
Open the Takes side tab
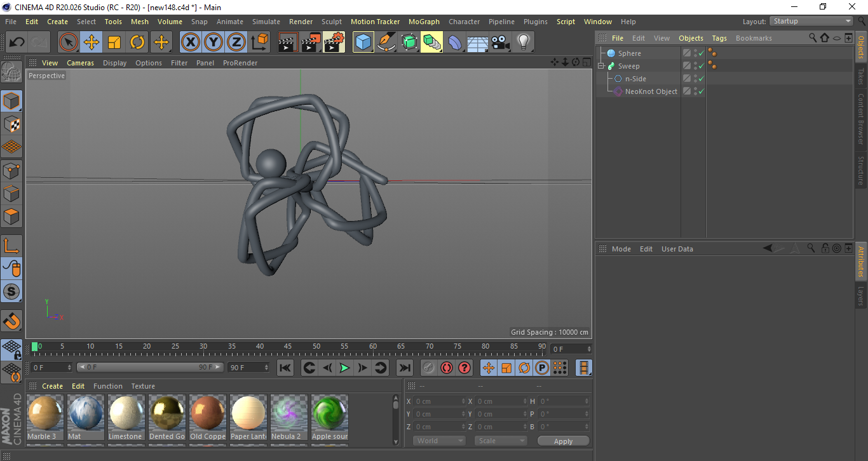click(861, 76)
